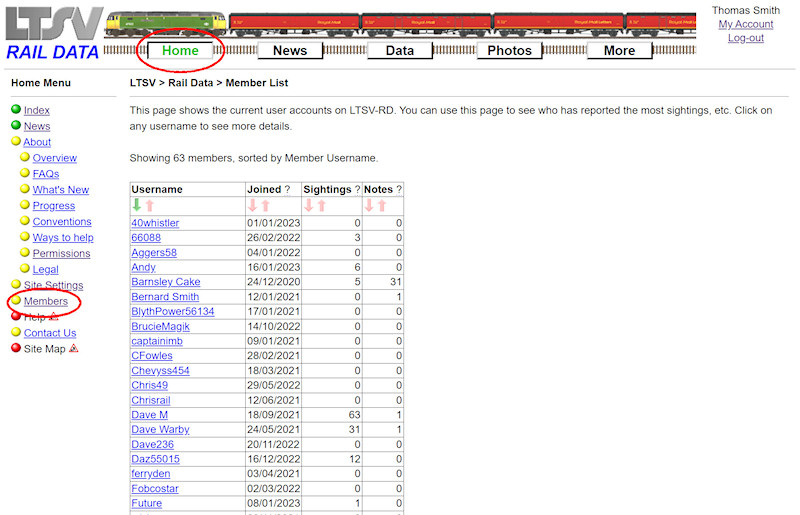Click the Joined column up sort arrow
This screenshot has width=800, height=515.
[x=265, y=205]
